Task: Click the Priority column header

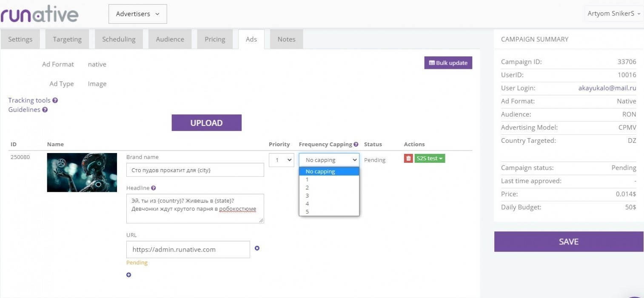Action: coord(279,145)
